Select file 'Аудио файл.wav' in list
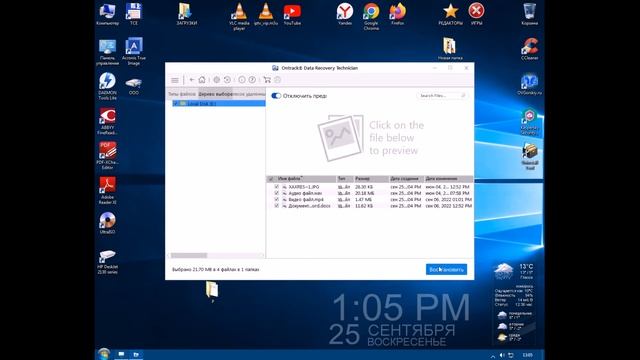The height and width of the screenshot is (360, 640). [305, 193]
